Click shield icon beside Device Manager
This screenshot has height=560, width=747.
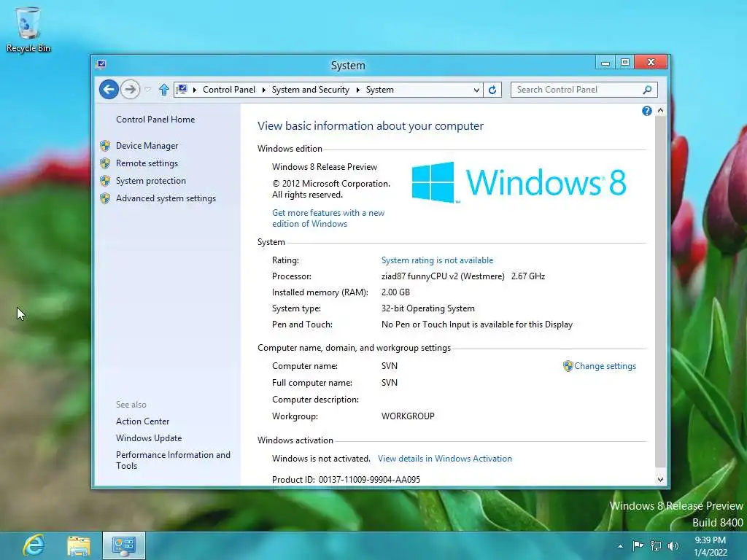point(105,146)
